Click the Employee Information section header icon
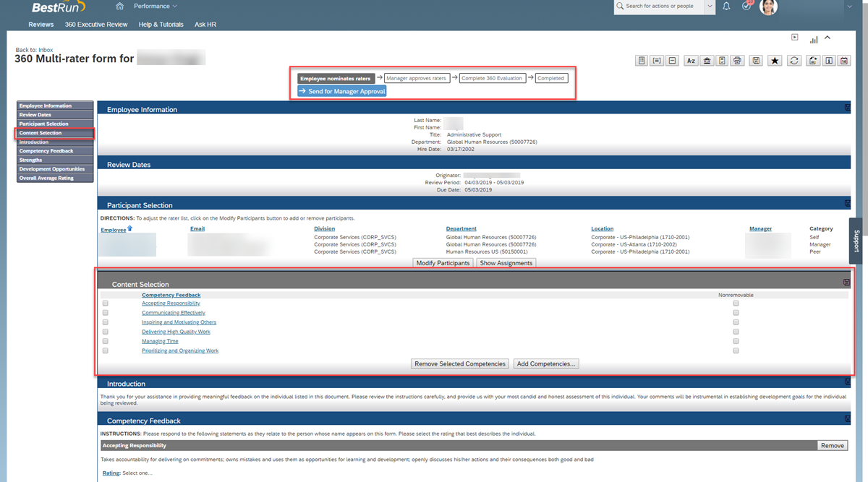 (x=847, y=108)
